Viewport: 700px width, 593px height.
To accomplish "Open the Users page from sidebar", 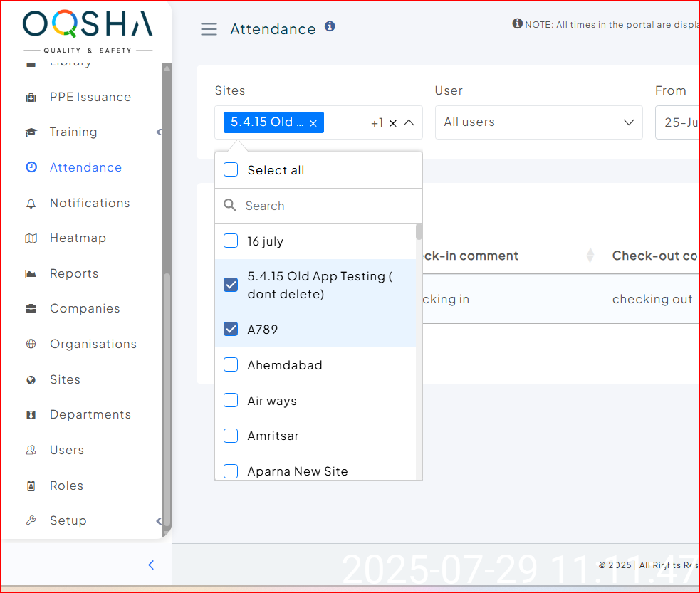I will 66,450.
